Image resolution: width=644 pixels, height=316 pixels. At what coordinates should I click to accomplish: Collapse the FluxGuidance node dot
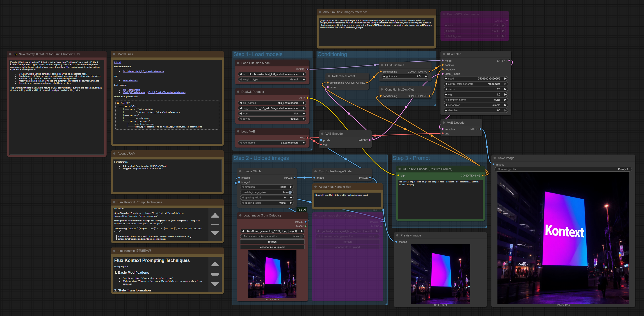(382, 65)
